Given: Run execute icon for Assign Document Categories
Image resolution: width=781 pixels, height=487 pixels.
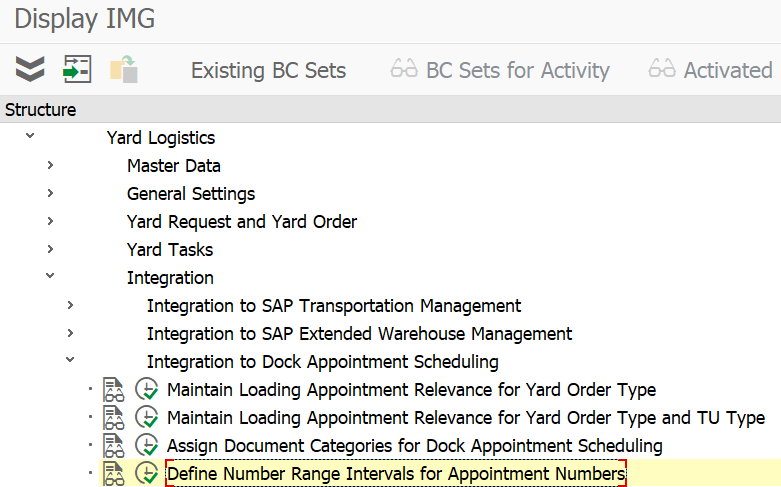Looking at the screenshot, I should pos(147,446).
